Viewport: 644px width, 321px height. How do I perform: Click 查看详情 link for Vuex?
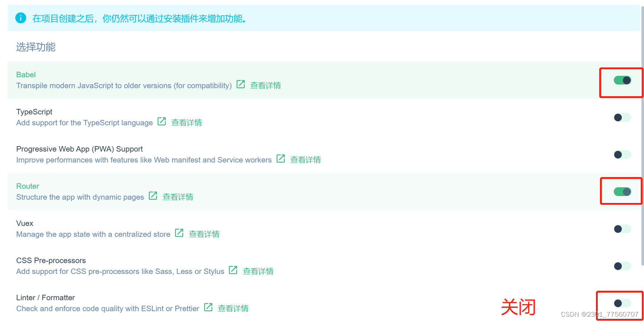204,234
